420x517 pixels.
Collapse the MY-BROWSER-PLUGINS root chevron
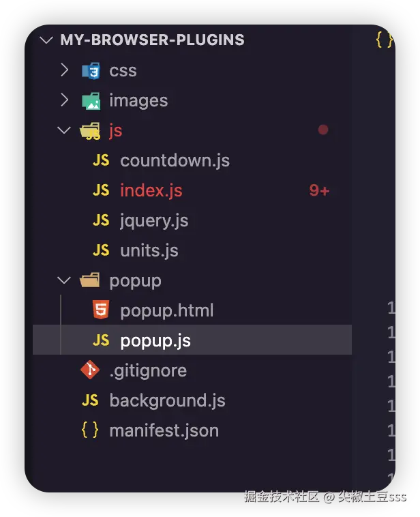tap(46, 40)
